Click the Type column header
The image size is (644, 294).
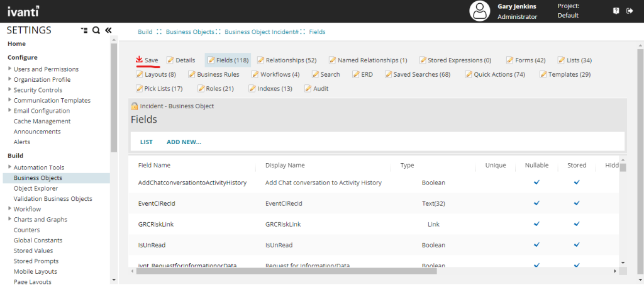click(x=408, y=166)
